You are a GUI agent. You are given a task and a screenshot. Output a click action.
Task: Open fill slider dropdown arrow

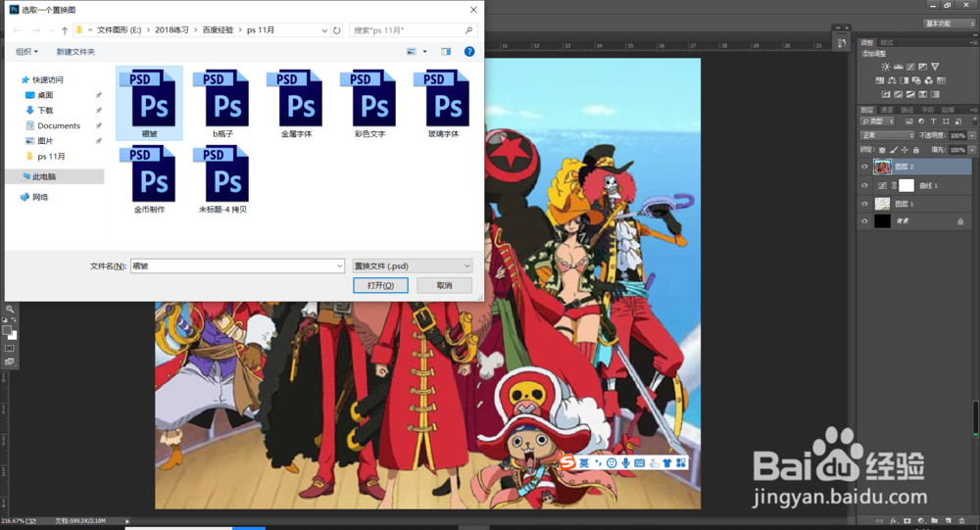(x=972, y=150)
